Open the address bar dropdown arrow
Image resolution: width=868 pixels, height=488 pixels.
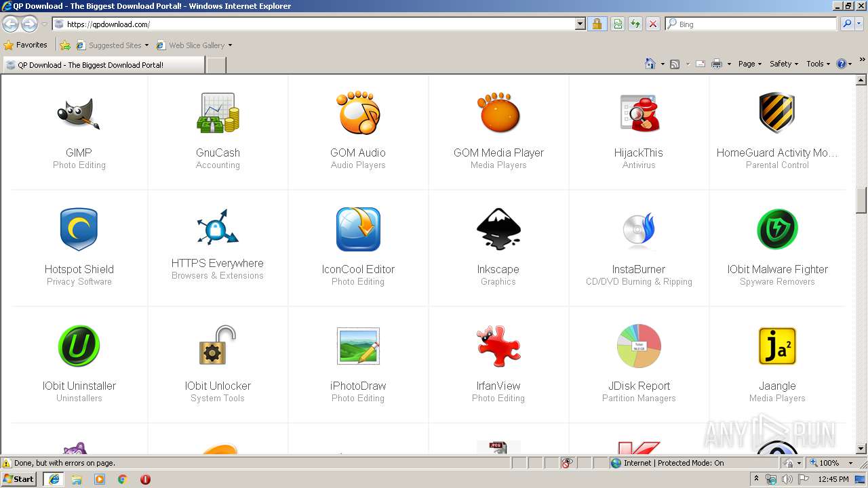580,24
